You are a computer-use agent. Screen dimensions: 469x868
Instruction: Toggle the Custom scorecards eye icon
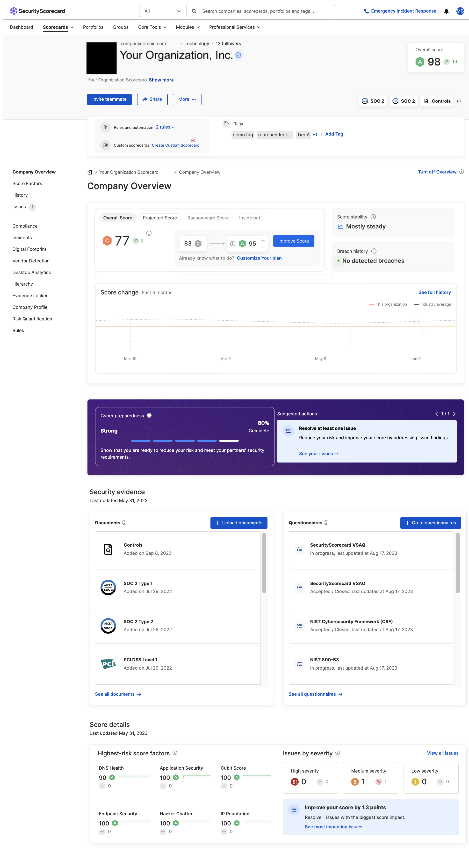click(105, 145)
